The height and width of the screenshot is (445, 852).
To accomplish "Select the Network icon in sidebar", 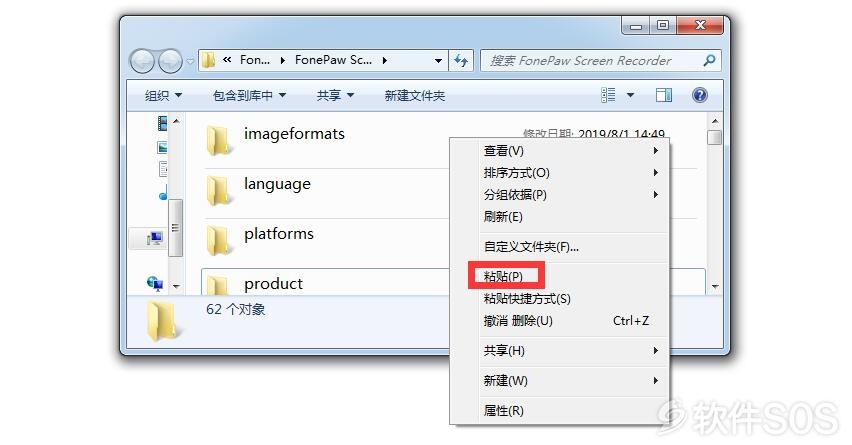I will pos(155,284).
